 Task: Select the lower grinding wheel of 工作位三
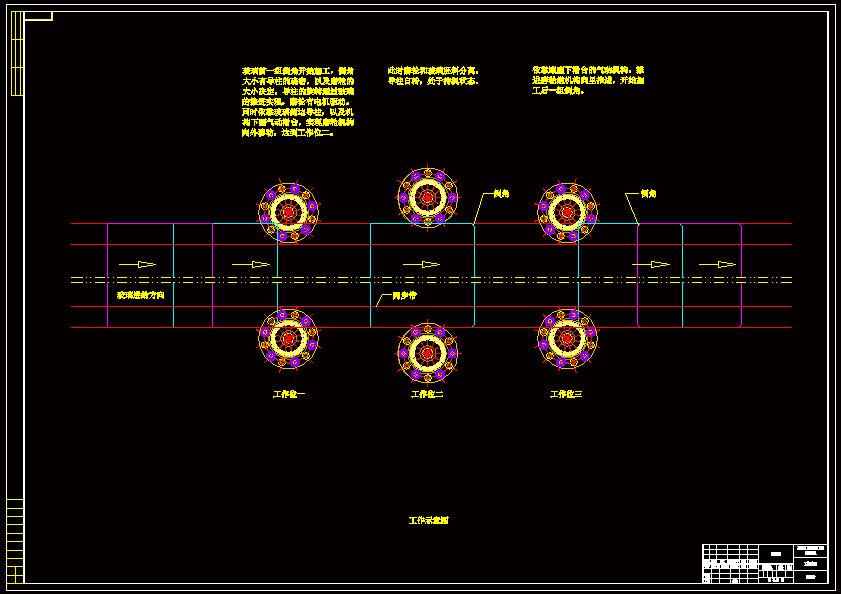click(567, 339)
